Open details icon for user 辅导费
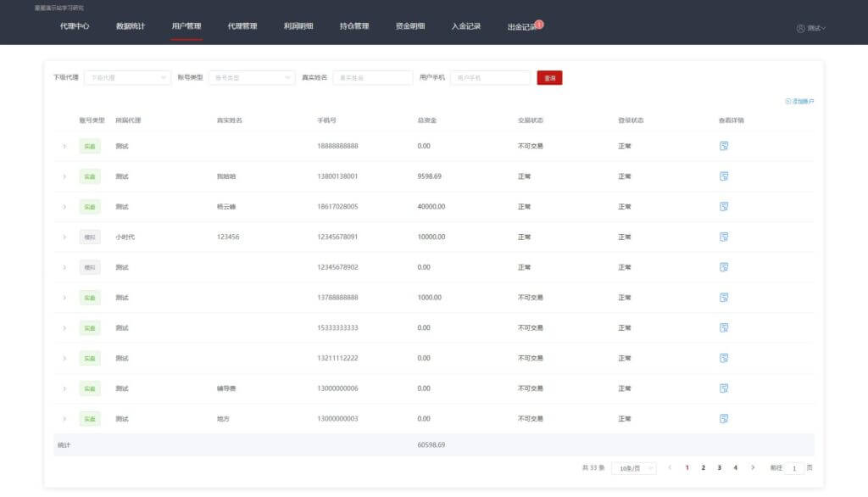This screenshot has height=497, width=868. [x=724, y=388]
